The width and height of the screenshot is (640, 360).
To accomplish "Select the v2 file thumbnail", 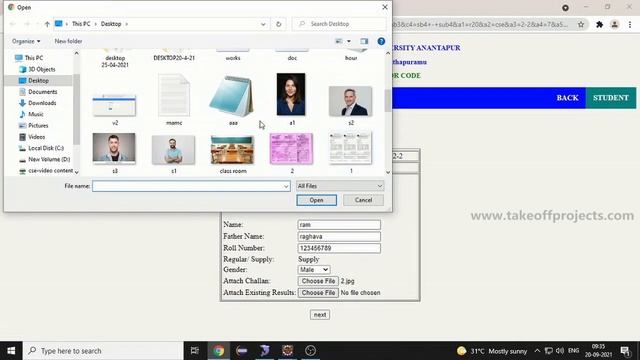I will 114,105.
